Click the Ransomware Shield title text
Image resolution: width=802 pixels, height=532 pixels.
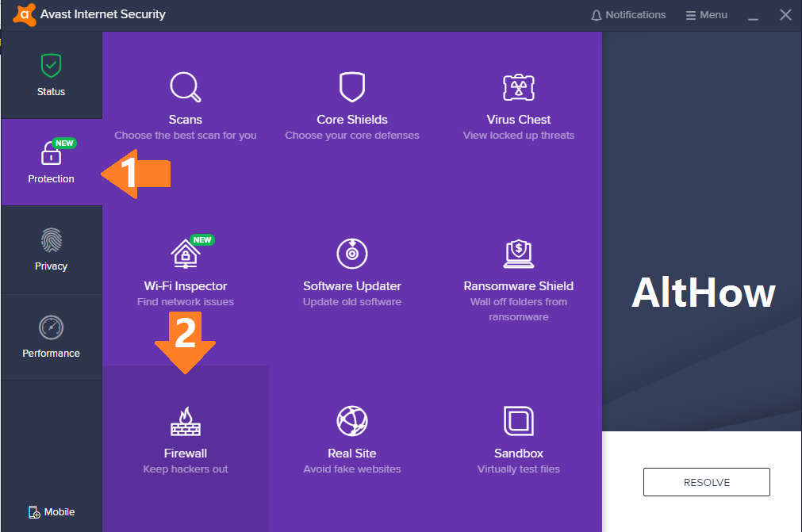click(x=519, y=286)
